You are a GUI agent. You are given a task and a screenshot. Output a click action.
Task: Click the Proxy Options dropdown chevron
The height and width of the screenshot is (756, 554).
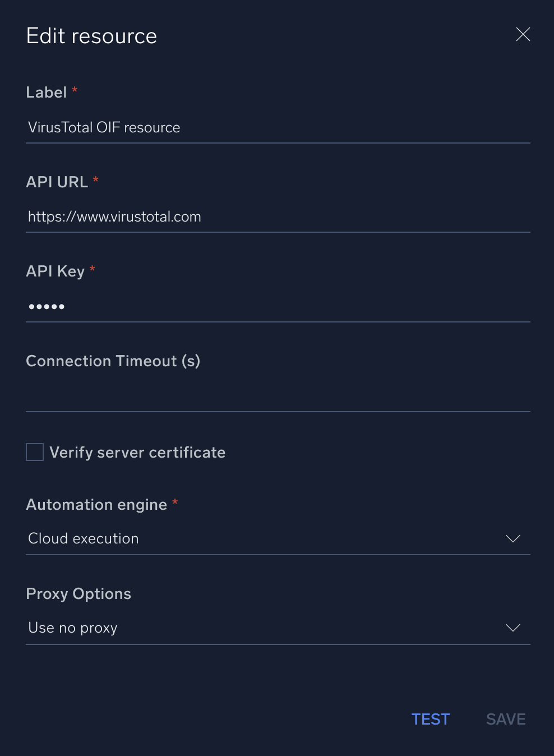[x=513, y=628]
